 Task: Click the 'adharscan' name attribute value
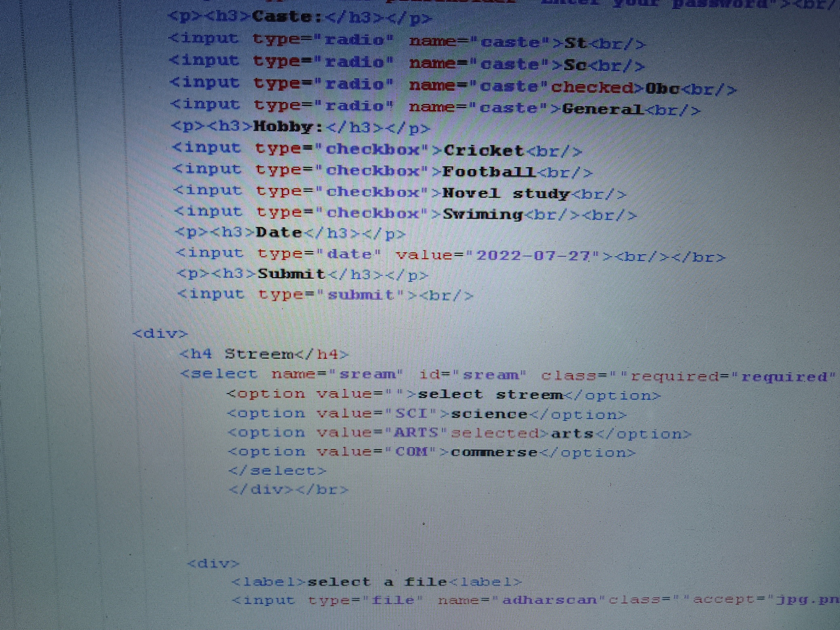click(x=550, y=600)
